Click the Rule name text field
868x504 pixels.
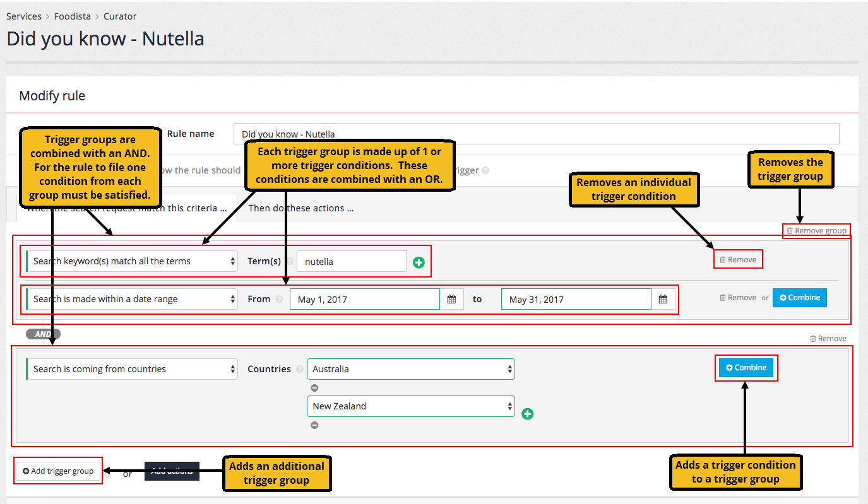tap(536, 134)
